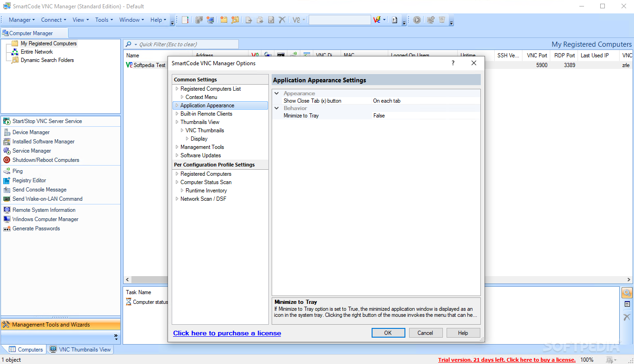Click Cancel in options dialog
The image size is (634, 364).
pos(425,333)
